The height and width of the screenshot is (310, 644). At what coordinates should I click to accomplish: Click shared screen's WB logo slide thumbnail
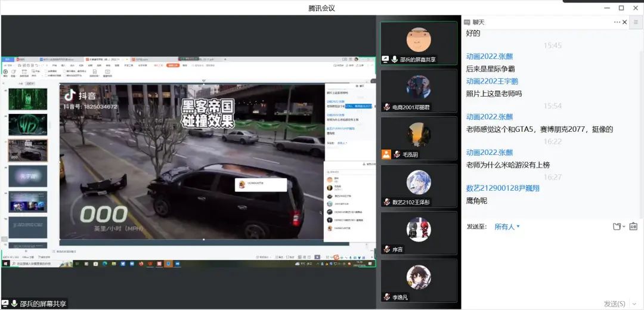28,125
